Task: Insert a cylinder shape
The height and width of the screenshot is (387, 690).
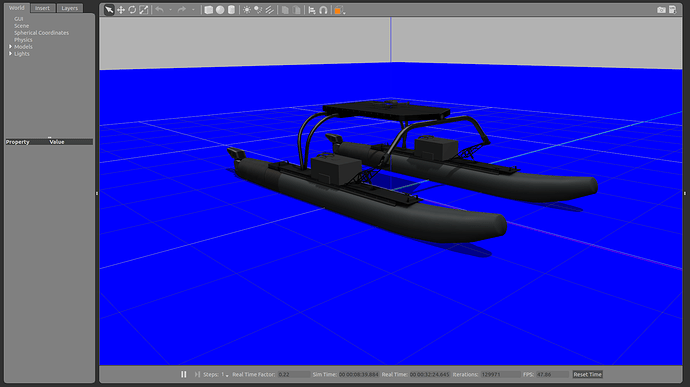Action: pos(231,10)
